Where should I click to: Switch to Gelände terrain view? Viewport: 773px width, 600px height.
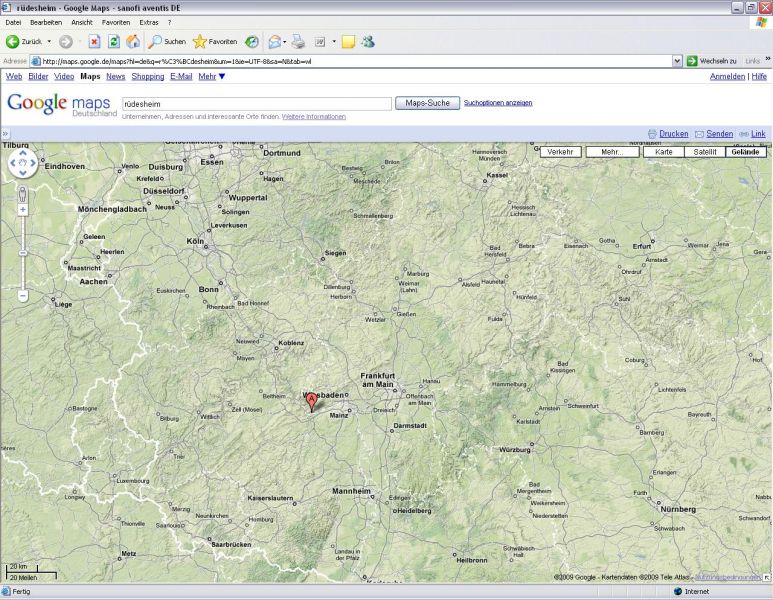[746, 152]
